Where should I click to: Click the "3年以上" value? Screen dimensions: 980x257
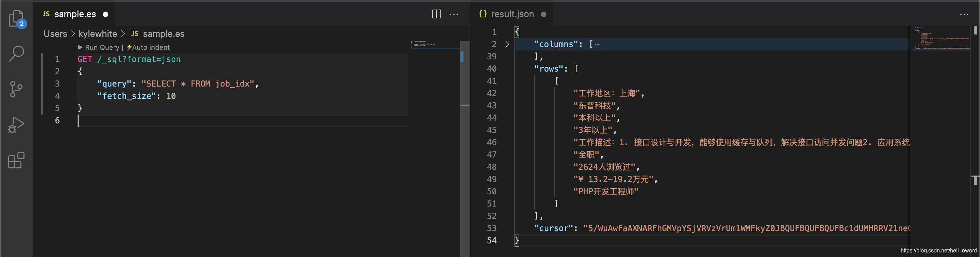[592, 130]
